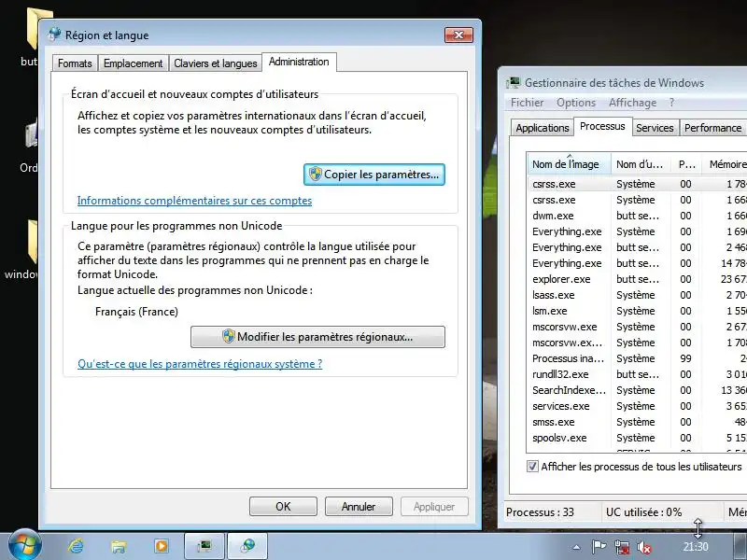
Task: Open the Fichier menu in Task Manager
Action: pos(527,103)
